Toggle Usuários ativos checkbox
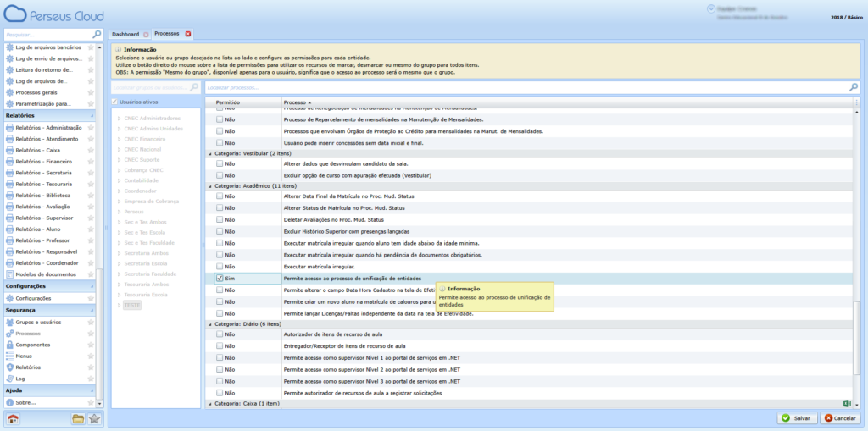The height and width of the screenshot is (431, 868). click(115, 102)
